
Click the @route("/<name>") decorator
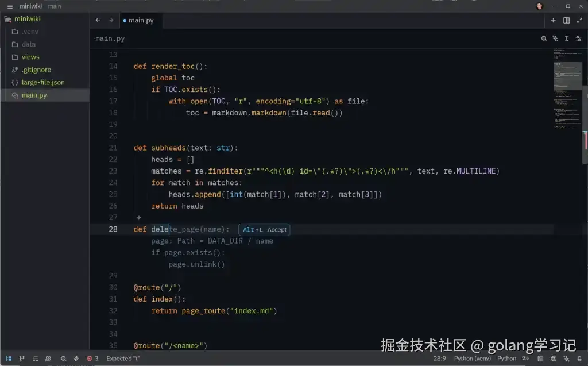[170, 346]
